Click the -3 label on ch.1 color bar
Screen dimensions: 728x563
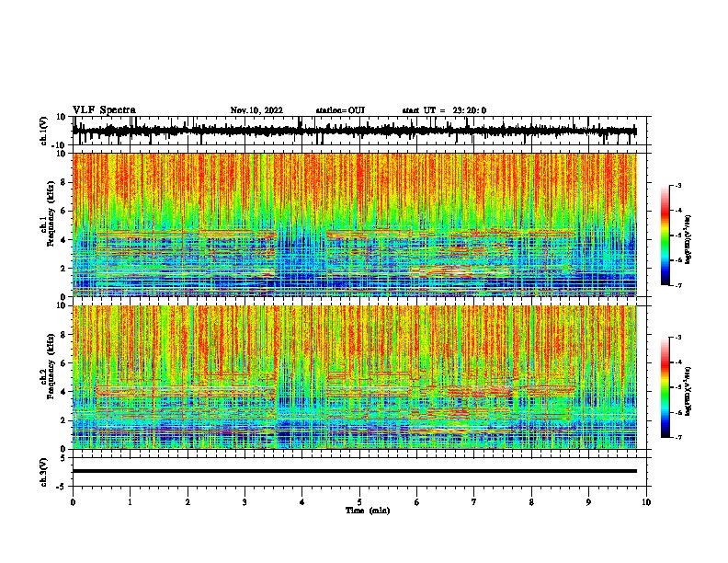[677, 185]
